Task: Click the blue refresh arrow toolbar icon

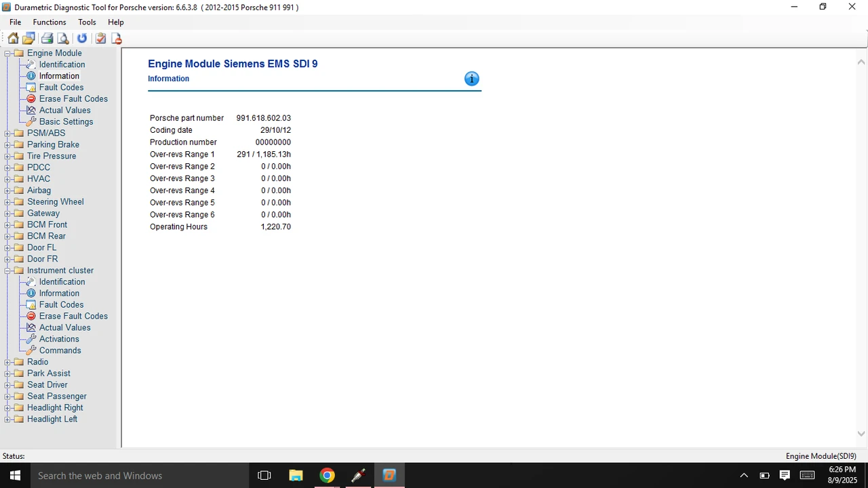Action: coord(82,39)
